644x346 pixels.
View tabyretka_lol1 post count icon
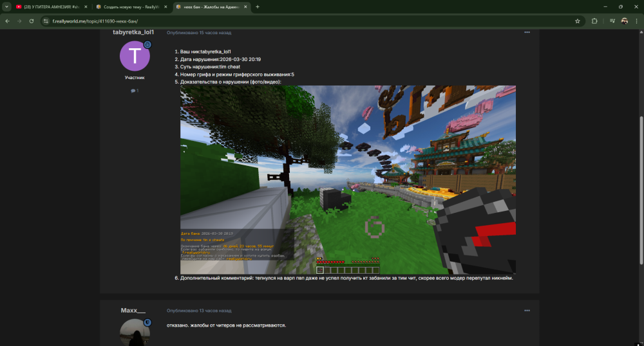(135, 91)
